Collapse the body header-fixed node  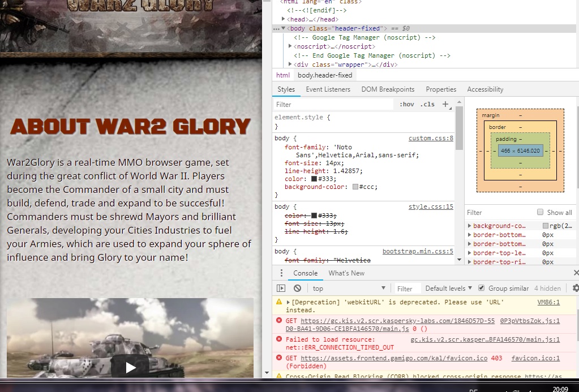click(x=283, y=28)
